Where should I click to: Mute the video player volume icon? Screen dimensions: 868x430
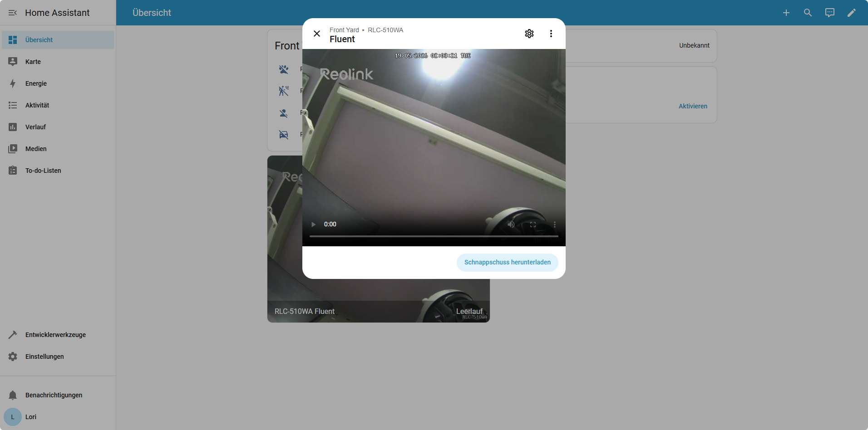(511, 225)
